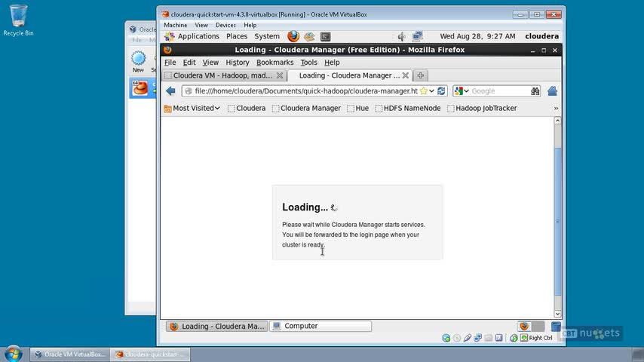Click the second empty workspace in switcher
644x362 pixels.
click(x=538, y=327)
